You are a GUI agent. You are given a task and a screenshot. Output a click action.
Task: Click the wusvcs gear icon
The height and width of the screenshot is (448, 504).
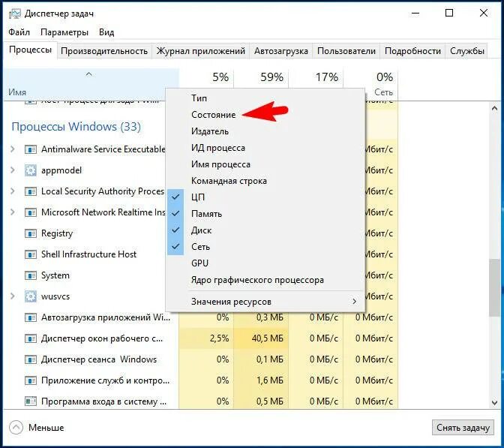click(x=31, y=296)
